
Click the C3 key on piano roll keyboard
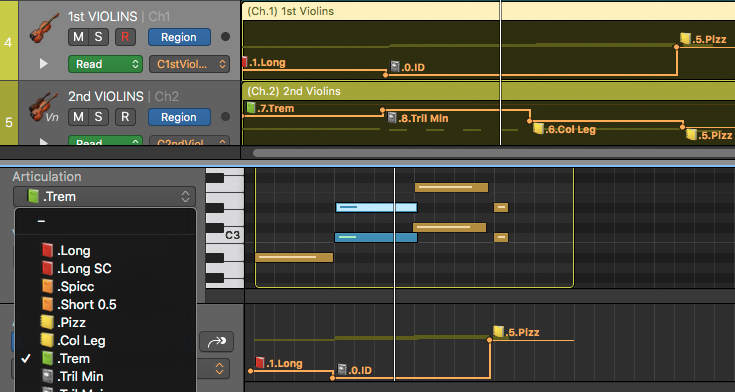pyautogui.click(x=225, y=234)
